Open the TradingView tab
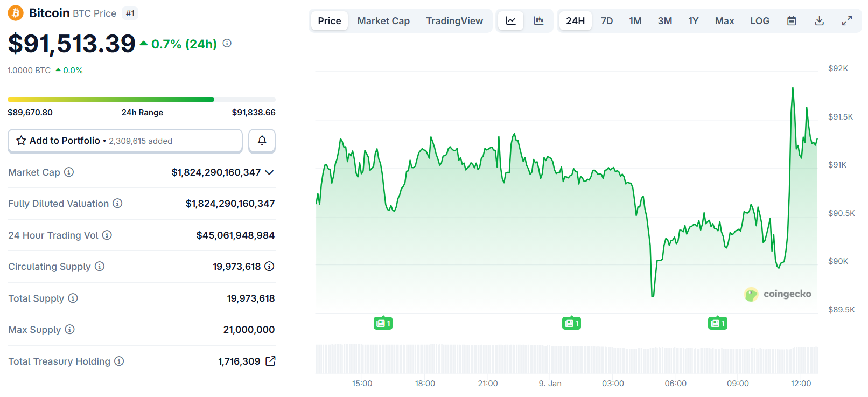Image resolution: width=868 pixels, height=397 pixels. click(454, 21)
